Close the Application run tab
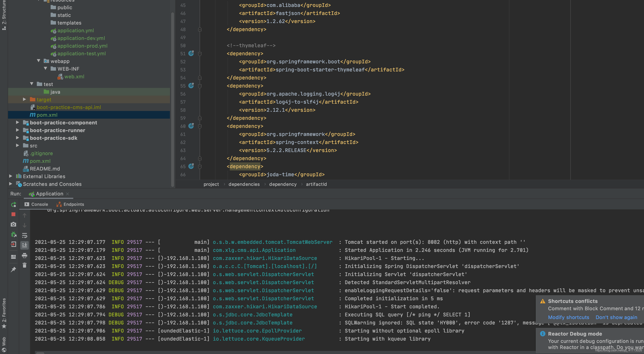 [68, 194]
